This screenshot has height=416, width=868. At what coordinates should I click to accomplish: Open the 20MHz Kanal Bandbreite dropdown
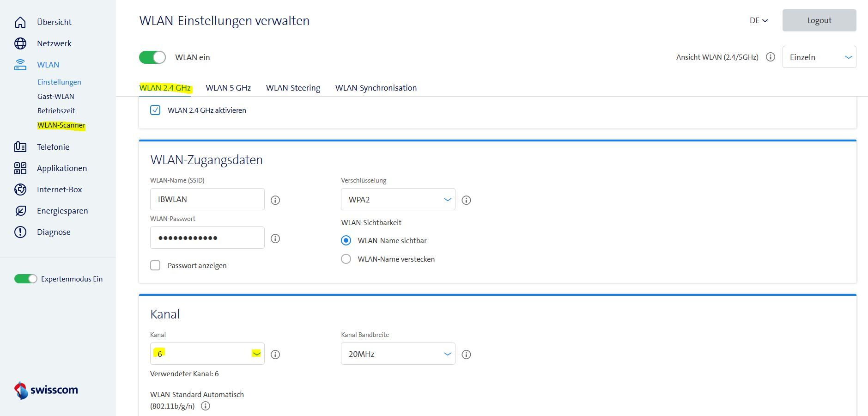pos(398,354)
